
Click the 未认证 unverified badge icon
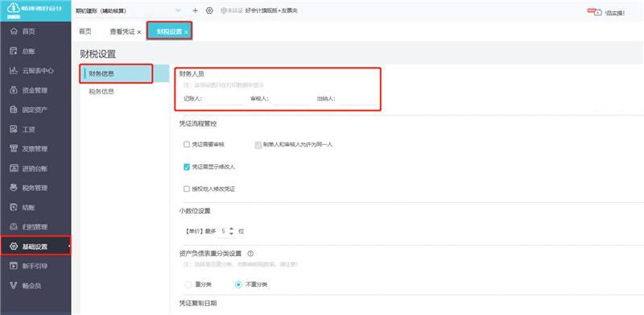point(224,10)
